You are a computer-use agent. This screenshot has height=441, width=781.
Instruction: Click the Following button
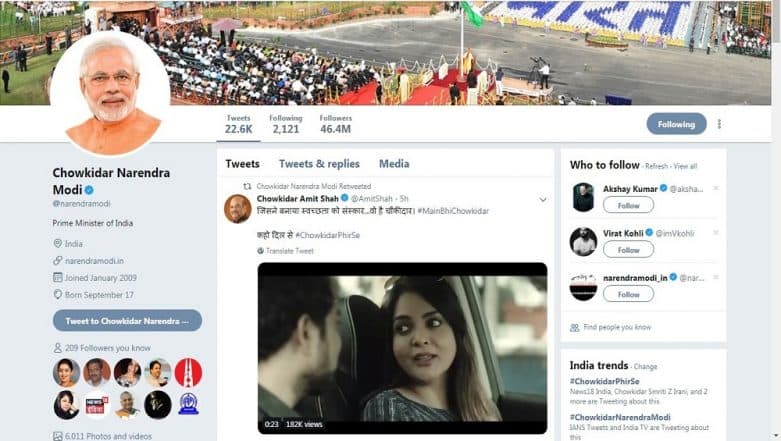[x=676, y=124]
